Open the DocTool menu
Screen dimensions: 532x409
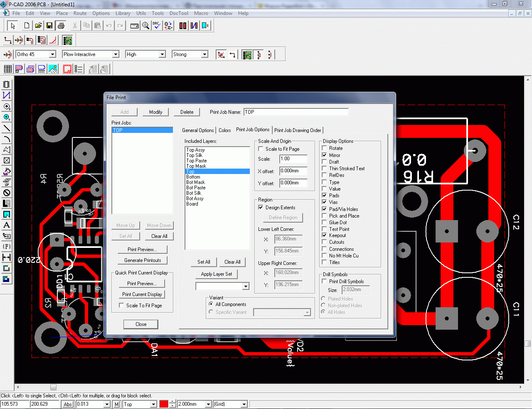pos(179,13)
